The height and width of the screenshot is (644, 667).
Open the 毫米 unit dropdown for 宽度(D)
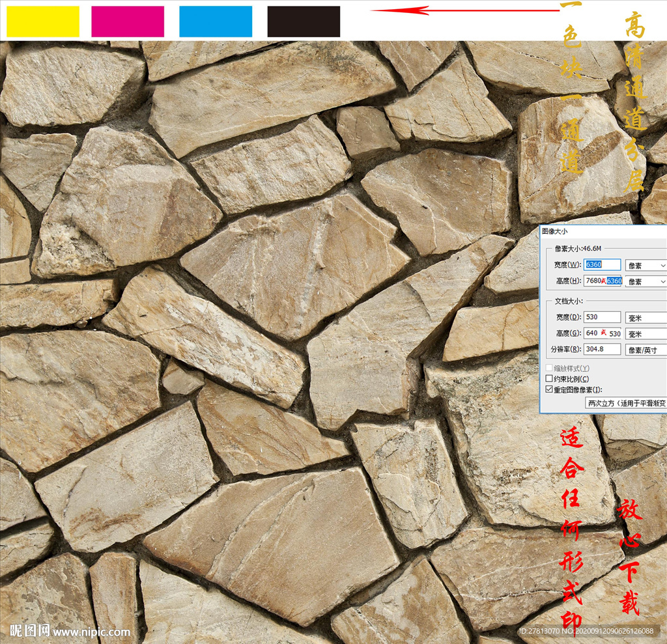[x=646, y=318]
